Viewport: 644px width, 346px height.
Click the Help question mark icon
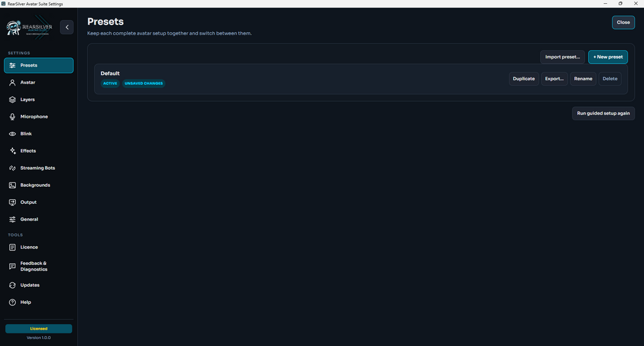[x=13, y=303]
